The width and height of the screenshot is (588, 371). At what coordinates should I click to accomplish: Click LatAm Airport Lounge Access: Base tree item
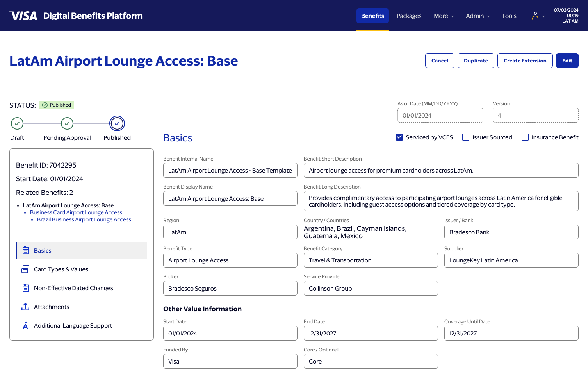coord(68,205)
